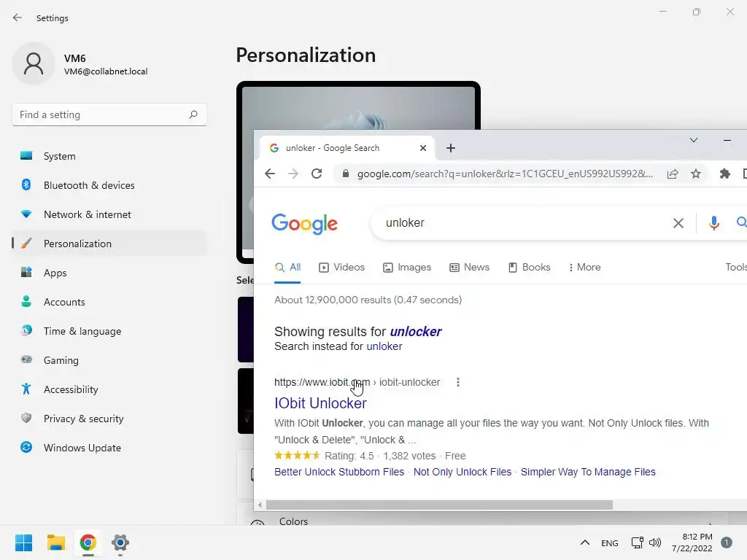Open a new Chrome tab

[x=451, y=148]
